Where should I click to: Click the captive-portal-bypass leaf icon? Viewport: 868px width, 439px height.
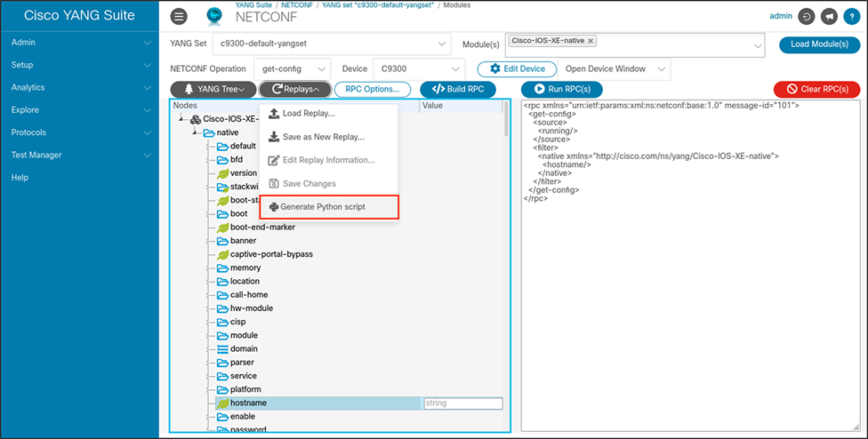coord(222,254)
